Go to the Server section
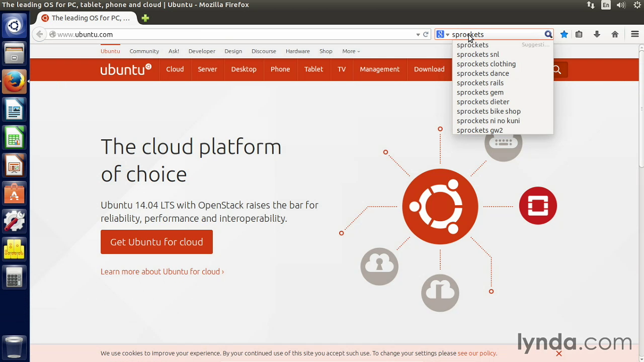The width and height of the screenshot is (644, 362). tap(207, 69)
